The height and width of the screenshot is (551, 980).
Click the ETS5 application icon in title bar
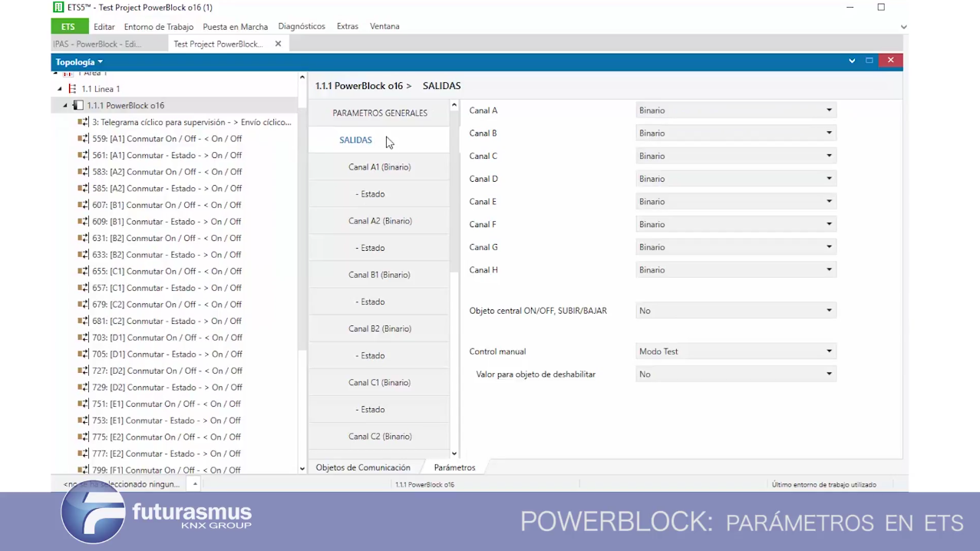click(58, 8)
